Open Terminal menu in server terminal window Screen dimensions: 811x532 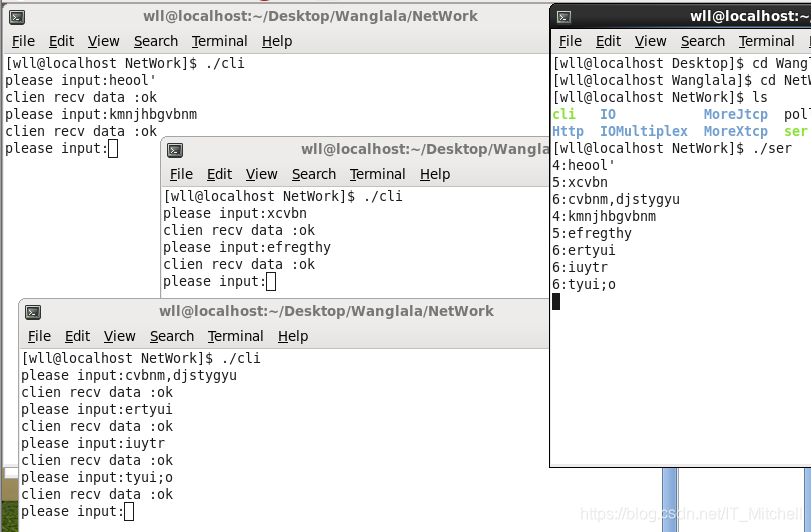point(767,41)
